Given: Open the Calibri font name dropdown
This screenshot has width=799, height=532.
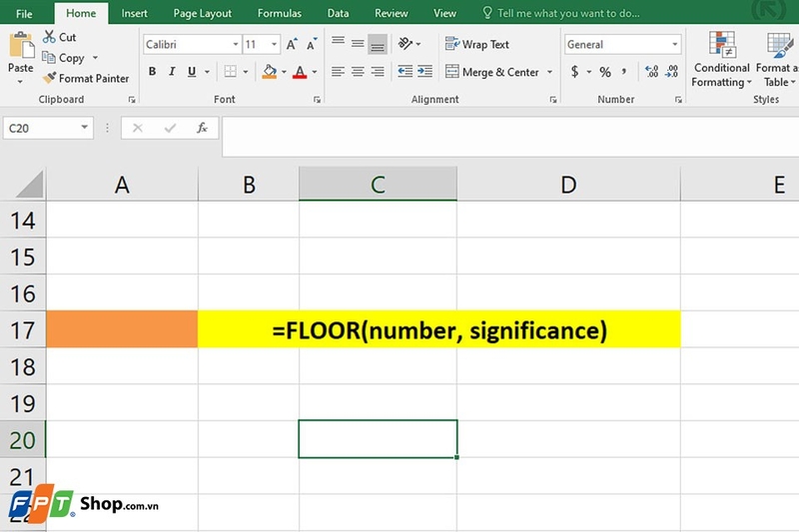Looking at the screenshot, I should coord(236,44).
